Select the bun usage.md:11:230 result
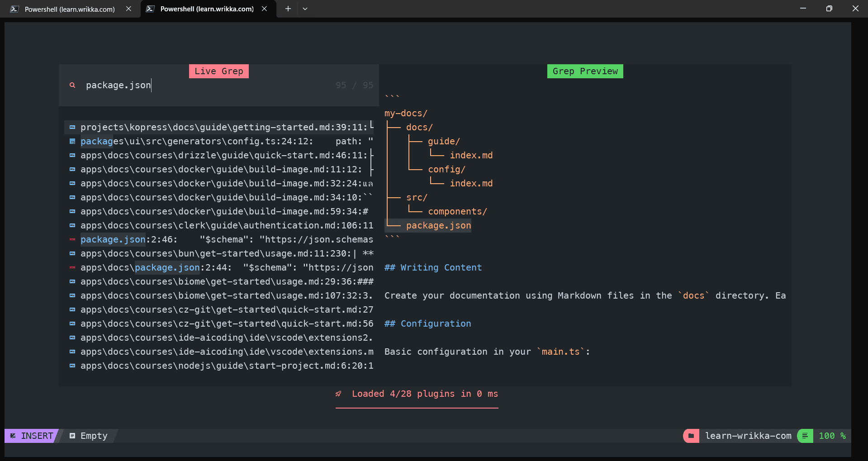Screen dimensions: 868x461 [219, 253]
